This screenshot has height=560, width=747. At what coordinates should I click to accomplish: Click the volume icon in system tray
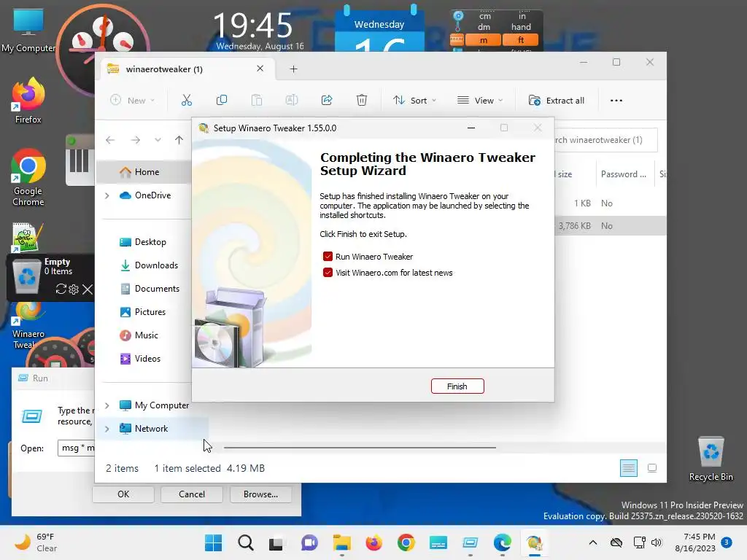[657, 542]
